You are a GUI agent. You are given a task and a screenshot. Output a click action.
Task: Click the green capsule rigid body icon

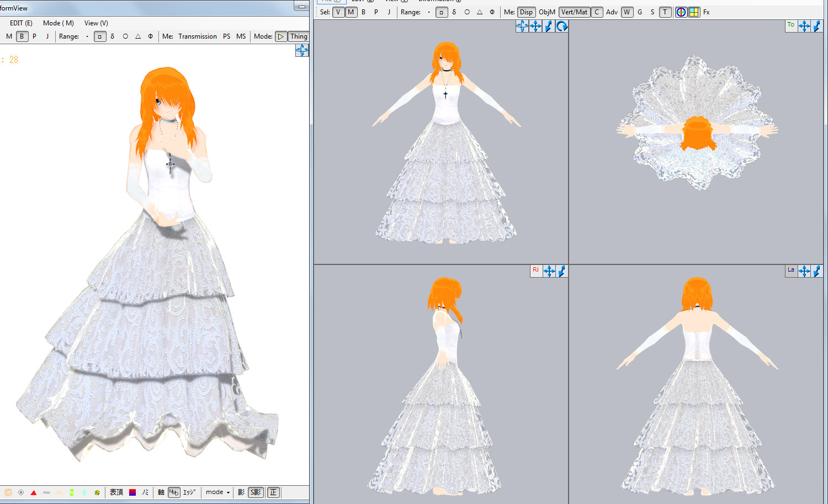tap(72, 492)
